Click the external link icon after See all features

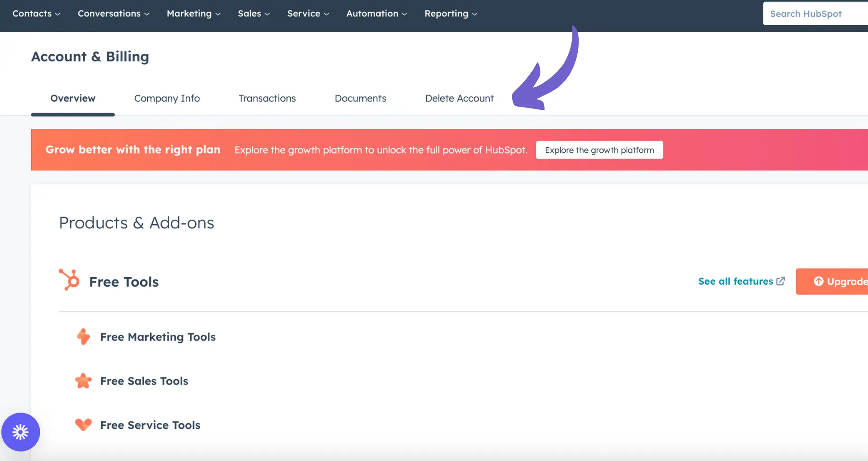[781, 281]
